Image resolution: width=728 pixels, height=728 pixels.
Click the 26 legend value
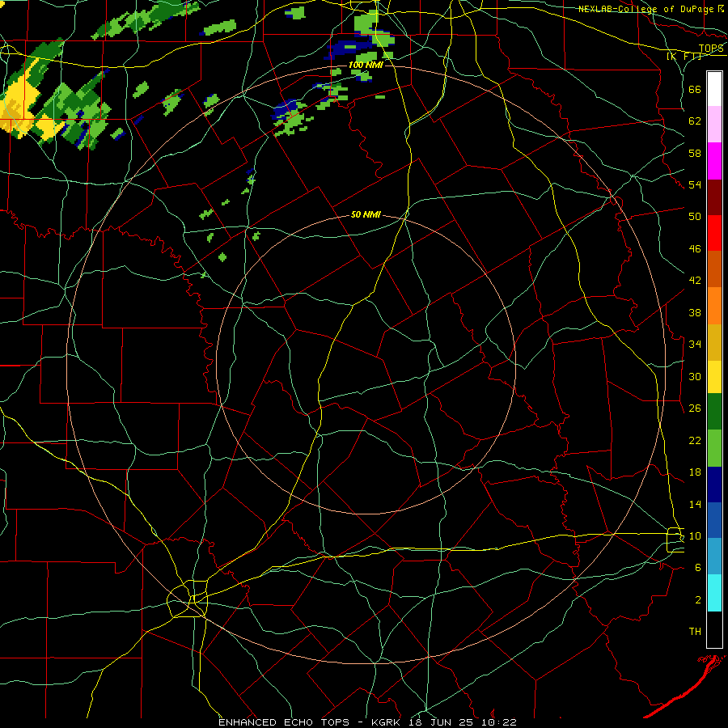click(x=695, y=408)
